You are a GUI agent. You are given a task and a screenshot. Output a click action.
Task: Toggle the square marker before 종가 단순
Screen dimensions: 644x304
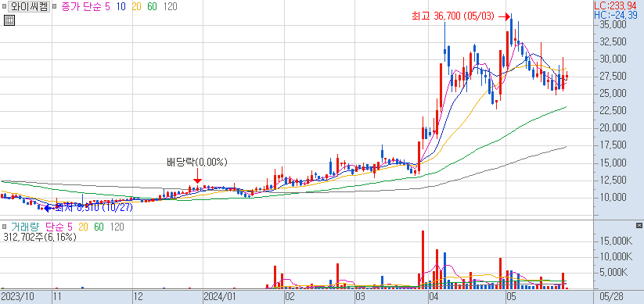coord(54,7)
